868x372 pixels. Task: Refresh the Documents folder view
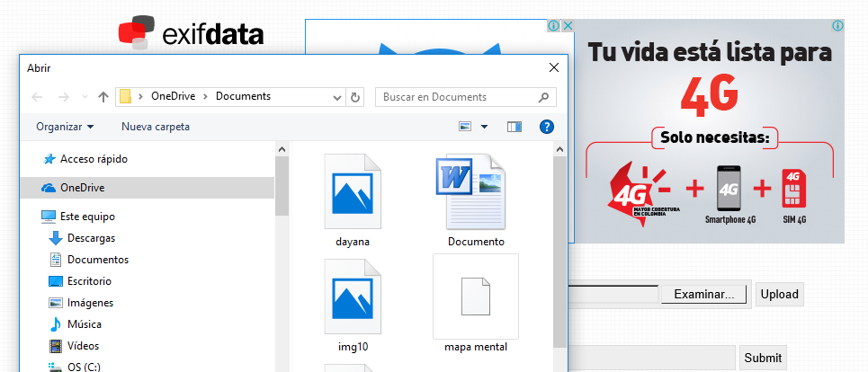coord(354,97)
